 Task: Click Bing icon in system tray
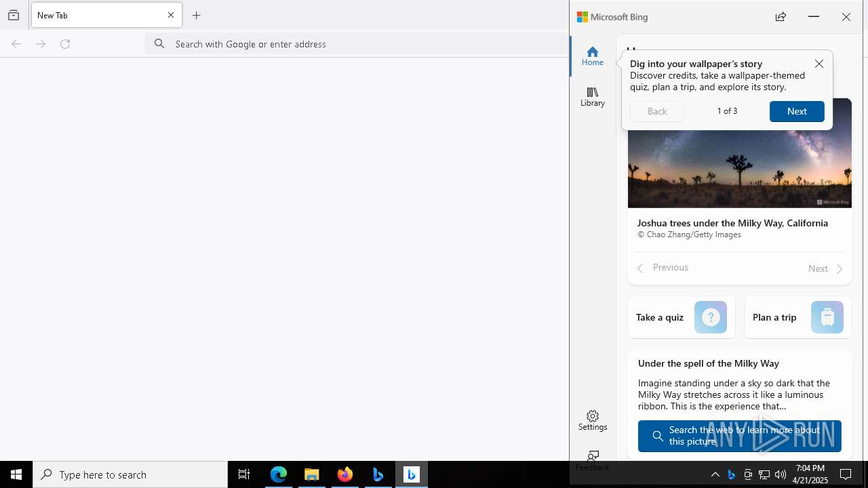(731, 474)
